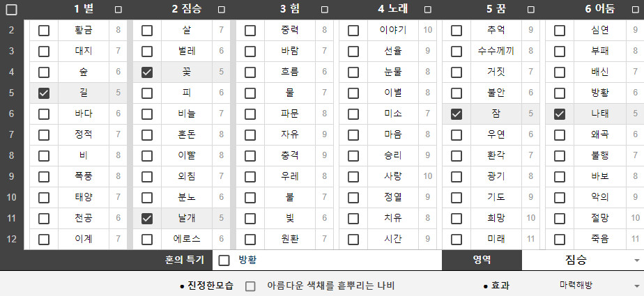Toggle the small box beside 5 꿈 header
644x296 pixels.
click(x=530, y=10)
